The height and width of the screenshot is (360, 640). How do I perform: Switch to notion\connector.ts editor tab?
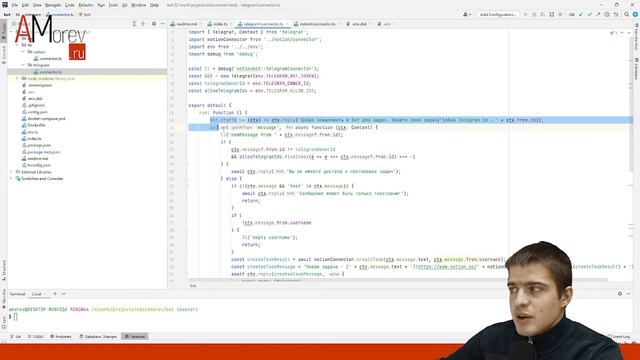pyautogui.click(x=317, y=24)
